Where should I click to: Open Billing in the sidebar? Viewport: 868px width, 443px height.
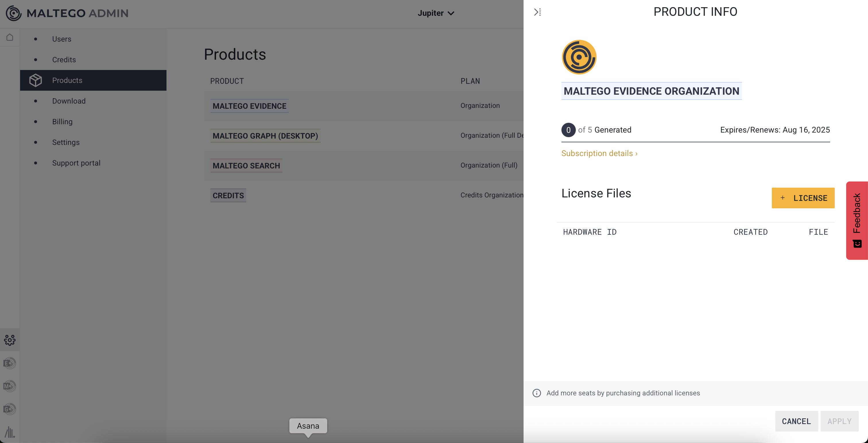[62, 122]
